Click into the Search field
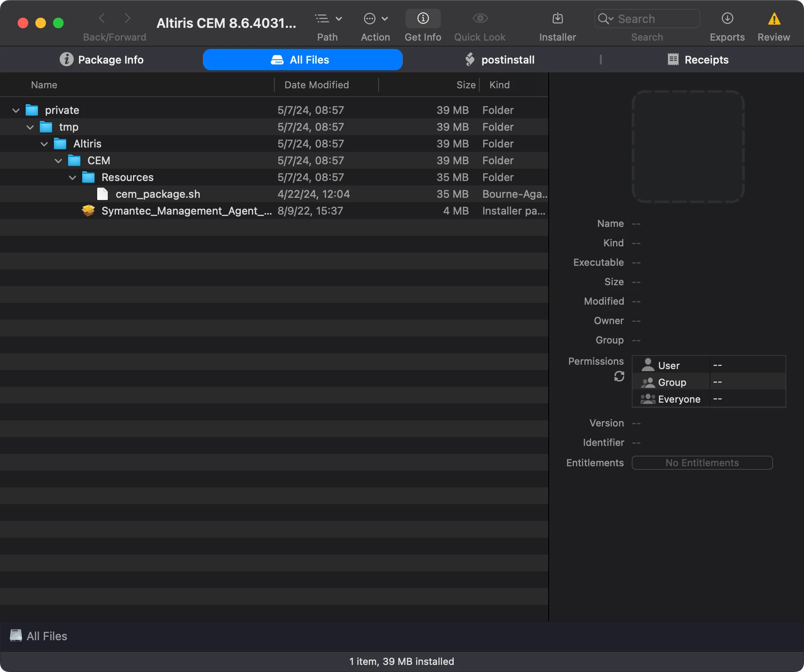 point(647,19)
